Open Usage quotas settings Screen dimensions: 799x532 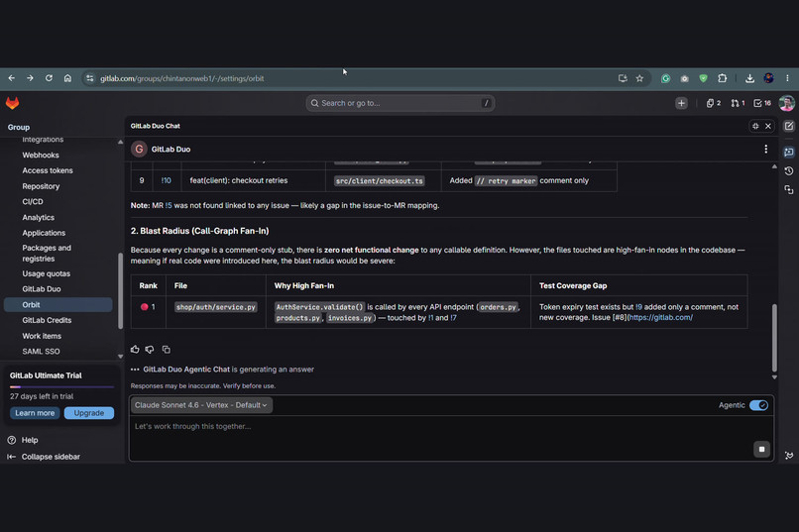47,273
